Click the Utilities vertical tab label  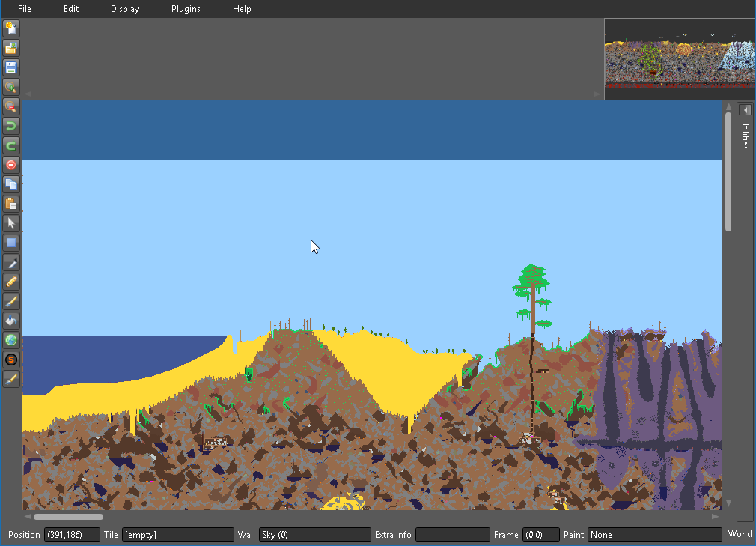point(745,134)
